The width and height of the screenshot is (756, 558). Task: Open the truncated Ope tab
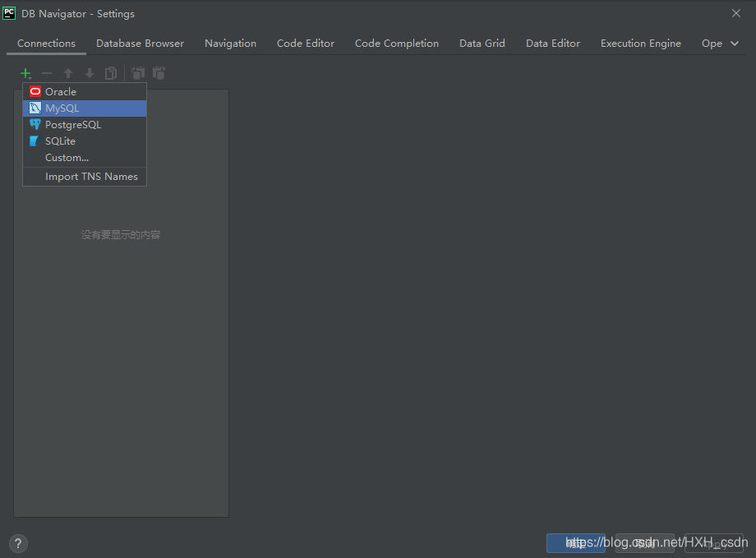coord(712,44)
